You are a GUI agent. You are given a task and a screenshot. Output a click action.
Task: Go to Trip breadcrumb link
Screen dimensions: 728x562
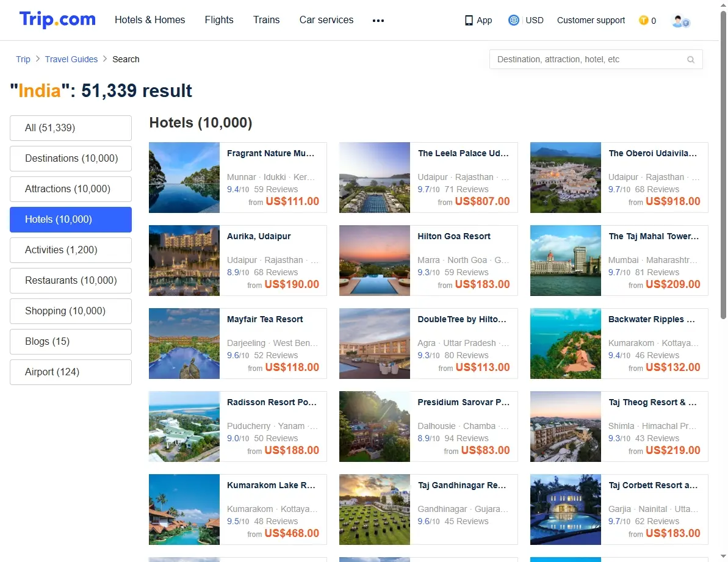coord(23,59)
